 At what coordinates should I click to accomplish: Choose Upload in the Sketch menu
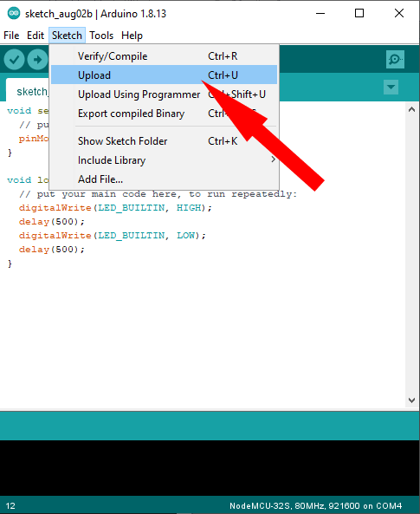tap(164, 75)
